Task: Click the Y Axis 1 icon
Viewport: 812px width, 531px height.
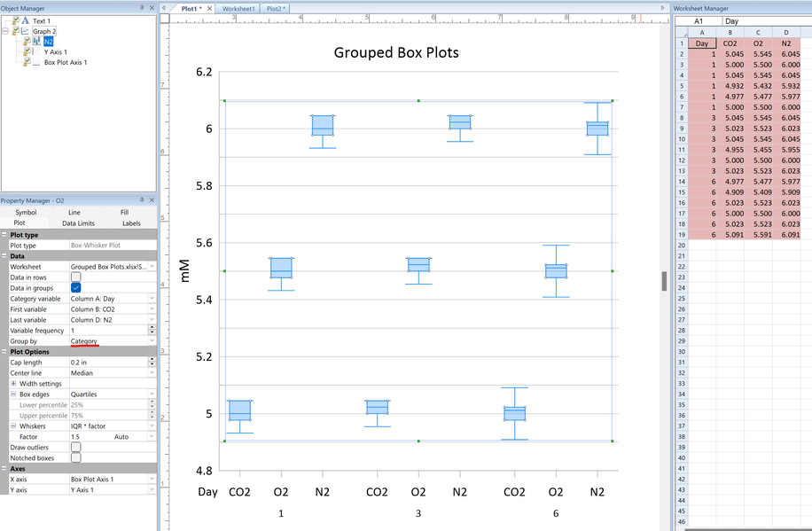Action: tap(36, 52)
